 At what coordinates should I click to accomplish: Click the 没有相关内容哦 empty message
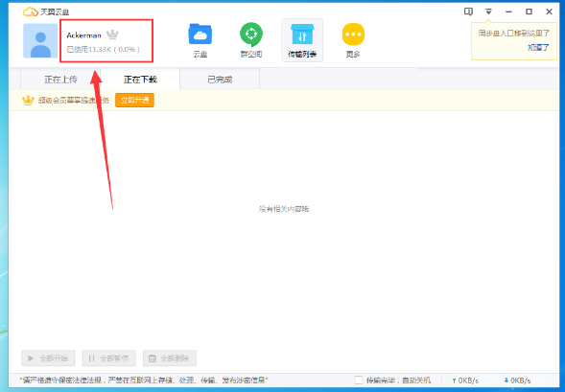coord(284,209)
